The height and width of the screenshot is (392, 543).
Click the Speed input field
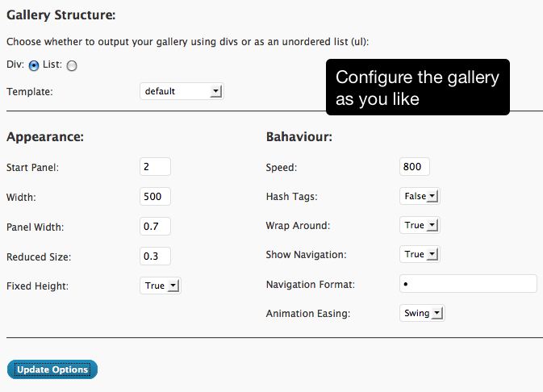(x=415, y=167)
